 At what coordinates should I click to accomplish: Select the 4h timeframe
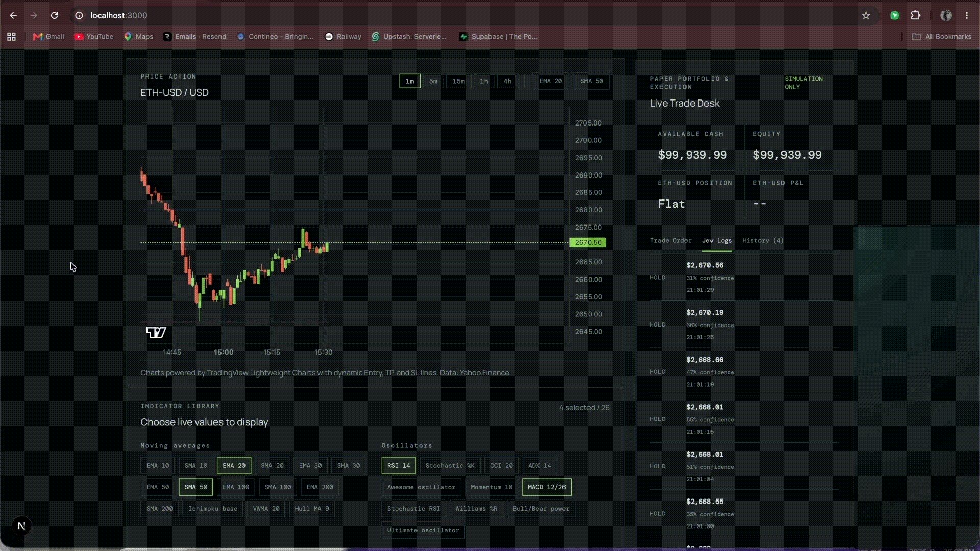coord(507,81)
